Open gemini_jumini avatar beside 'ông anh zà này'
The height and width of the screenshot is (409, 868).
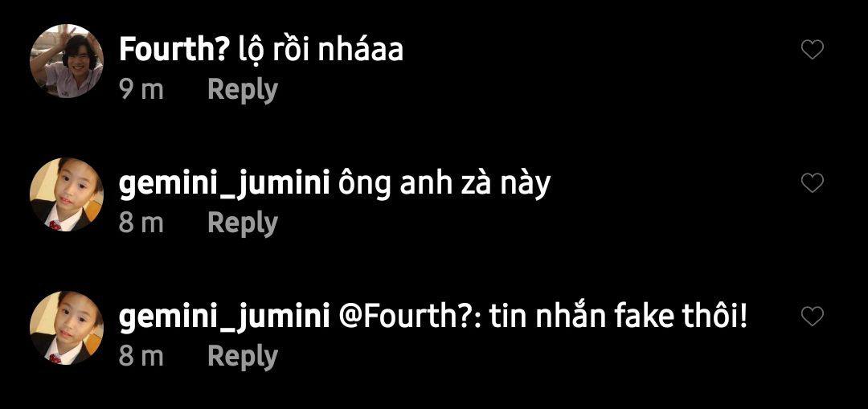(67, 194)
